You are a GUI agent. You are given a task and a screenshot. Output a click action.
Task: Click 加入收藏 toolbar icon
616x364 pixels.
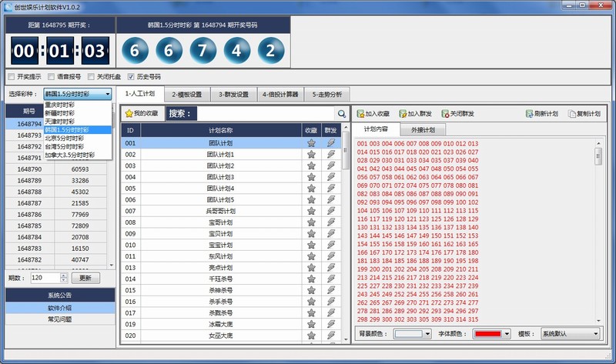point(361,114)
